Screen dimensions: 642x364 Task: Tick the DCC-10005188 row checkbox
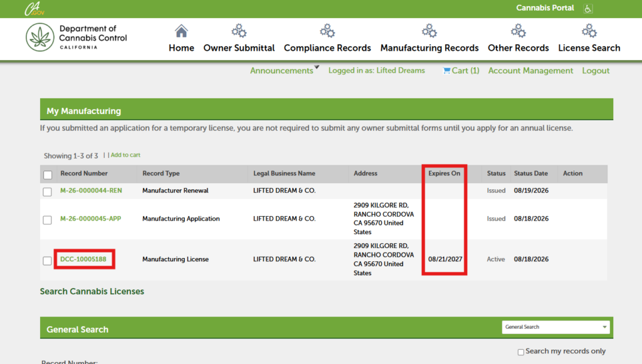48,261
